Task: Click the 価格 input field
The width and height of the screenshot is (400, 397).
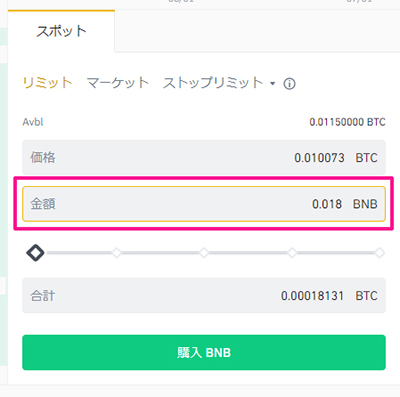Action: (x=204, y=157)
